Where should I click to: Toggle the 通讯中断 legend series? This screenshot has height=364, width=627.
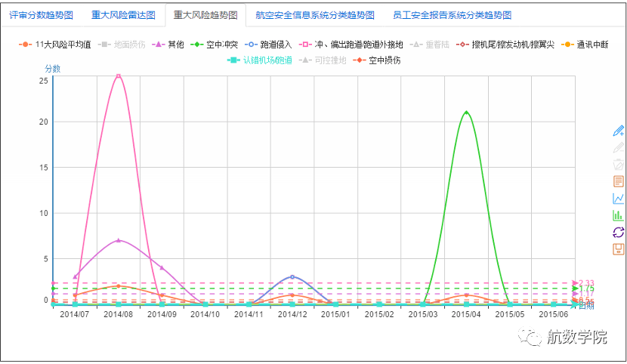(585, 45)
